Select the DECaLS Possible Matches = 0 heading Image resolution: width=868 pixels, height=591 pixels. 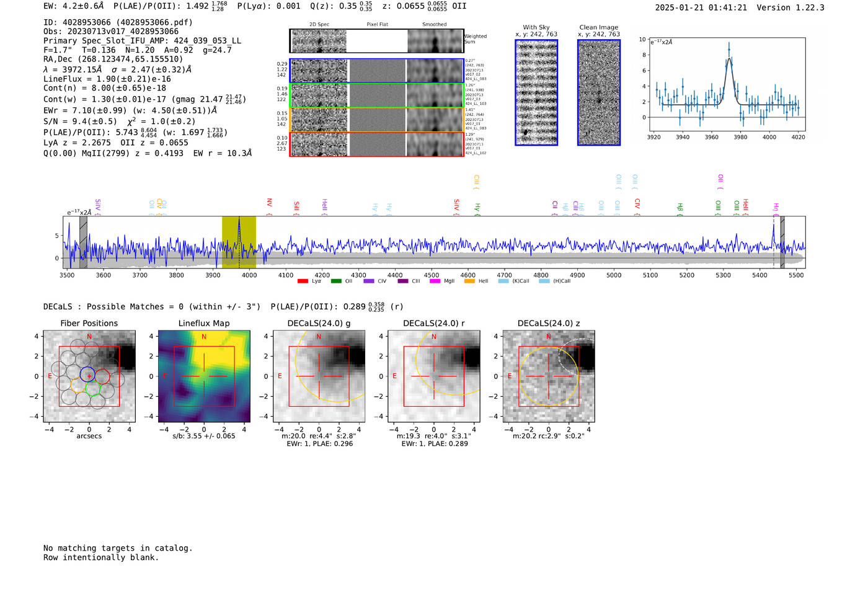(152, 306)
